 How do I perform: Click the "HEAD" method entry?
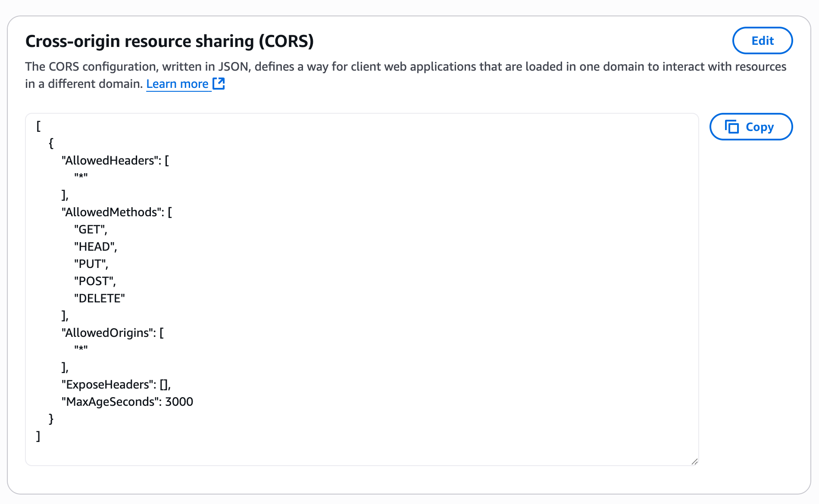95,246
